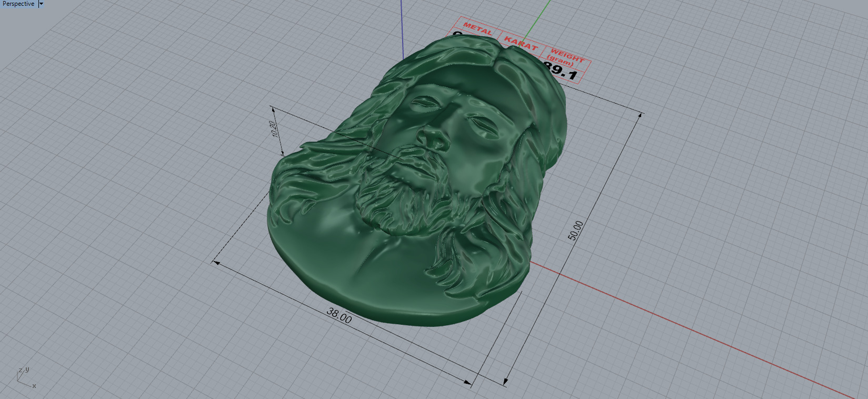Open the Perspective viewport dropdown arrow

[x=41, y=4]
